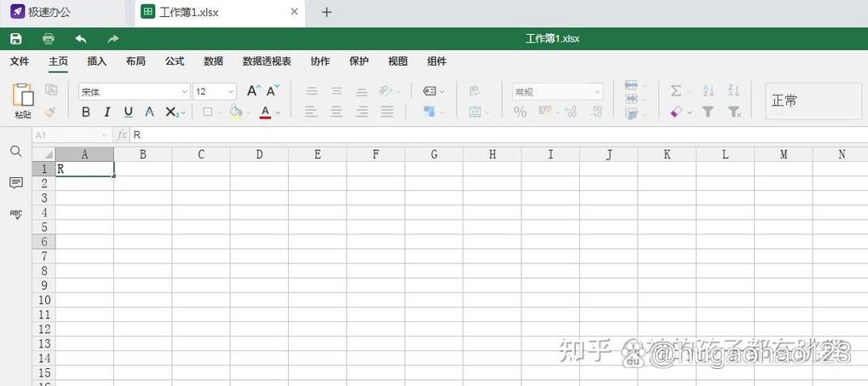Image resolution: width=868 pixels, height=386 pixels.
Task: Click the justify alignment icon
Action: pos(388,112)
